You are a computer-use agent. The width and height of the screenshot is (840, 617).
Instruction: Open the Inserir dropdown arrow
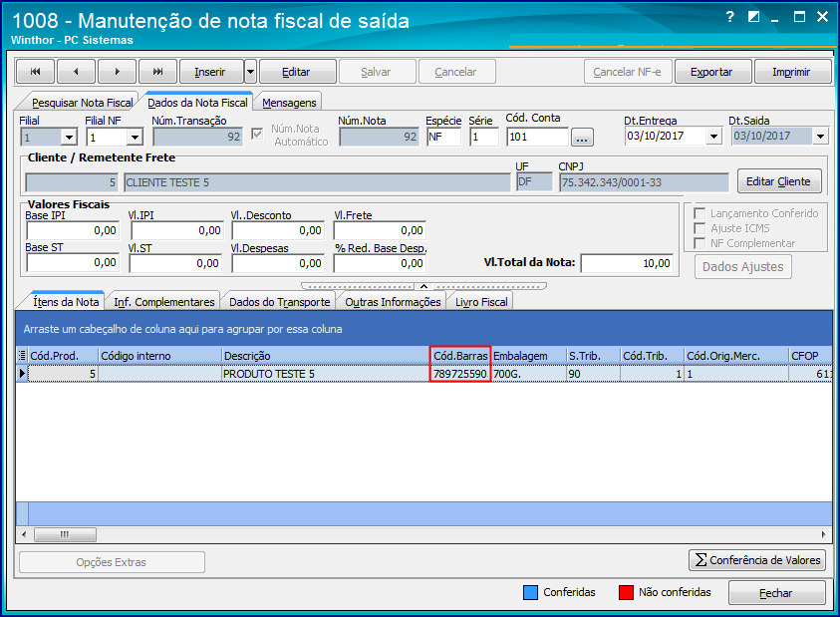[250, 72]
